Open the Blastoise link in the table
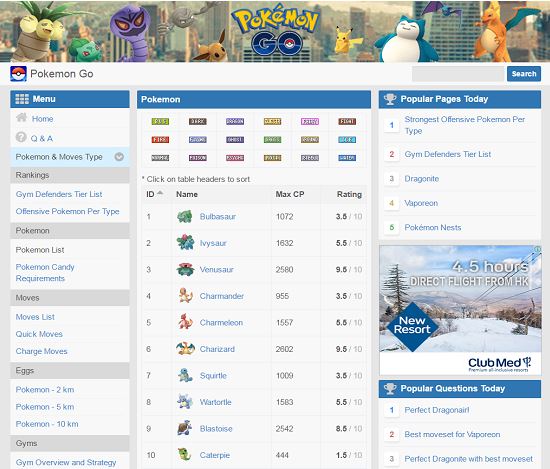The width and height of the screenshot is (550, 469). [x=216, y=429]
